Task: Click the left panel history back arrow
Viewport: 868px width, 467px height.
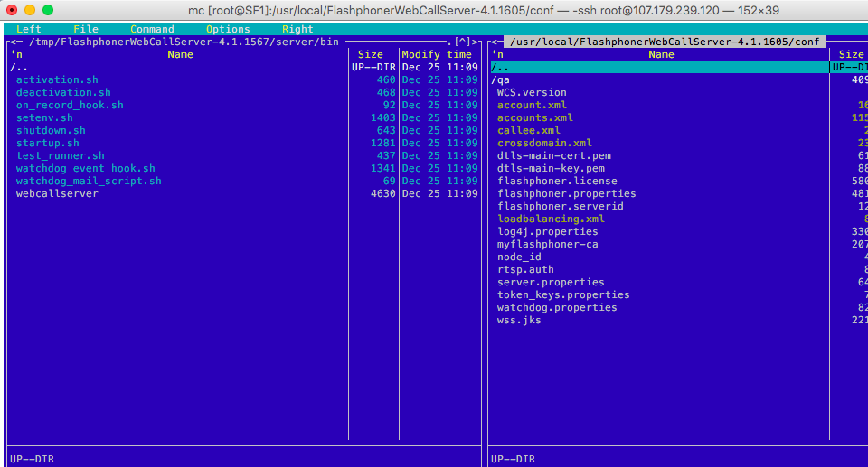Action: point(13,42)
